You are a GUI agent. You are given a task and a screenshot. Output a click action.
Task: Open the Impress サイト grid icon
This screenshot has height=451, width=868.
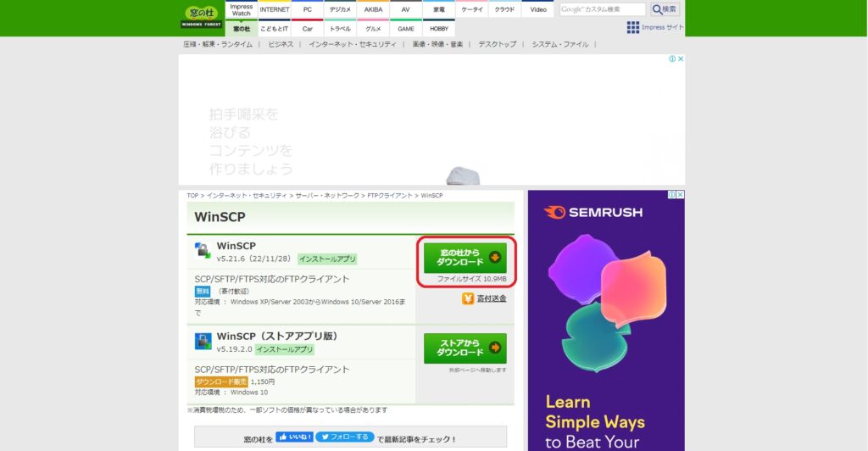click(632, 27)
